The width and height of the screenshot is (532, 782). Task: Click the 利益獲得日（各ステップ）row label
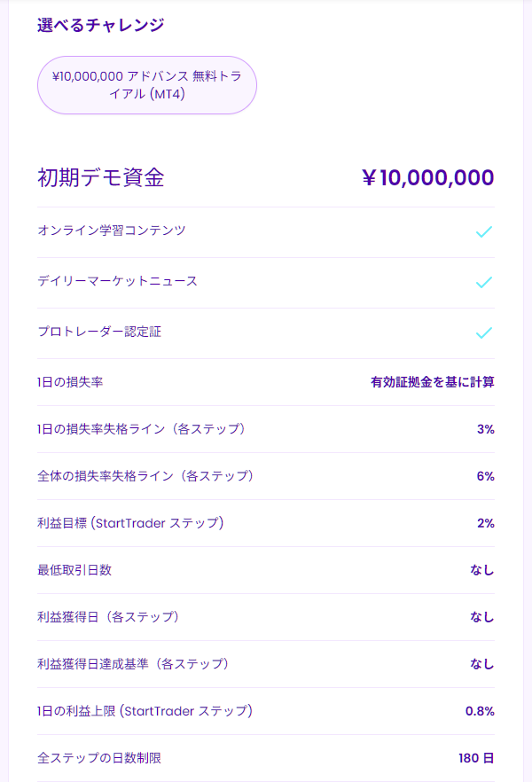click(108, 617)
